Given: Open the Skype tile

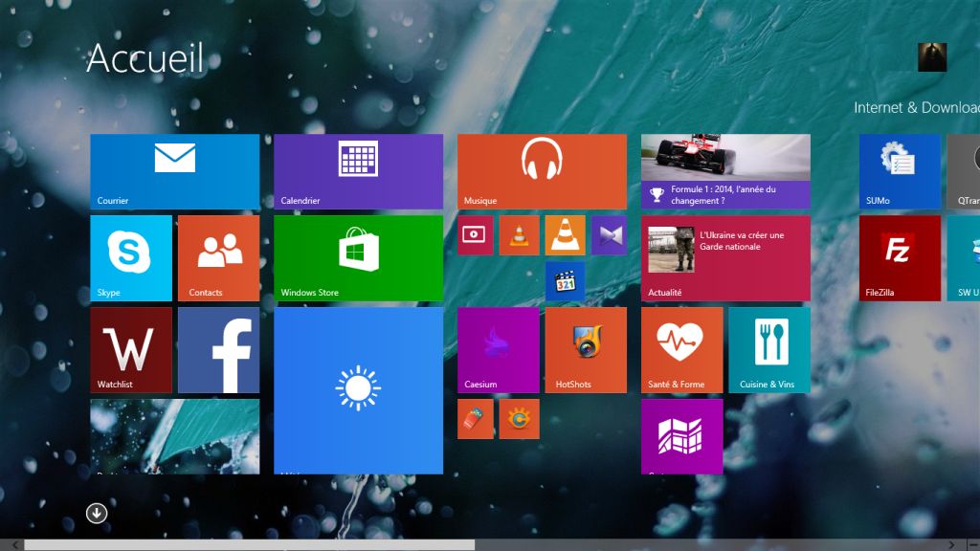Looking at the screenshot, I should [x=131, y=258].
